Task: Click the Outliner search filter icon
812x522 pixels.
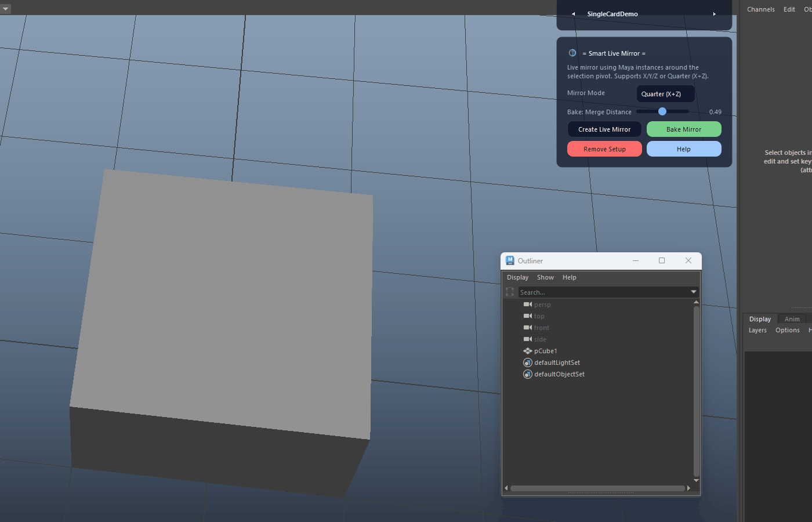Action: (x=510, y=292)
